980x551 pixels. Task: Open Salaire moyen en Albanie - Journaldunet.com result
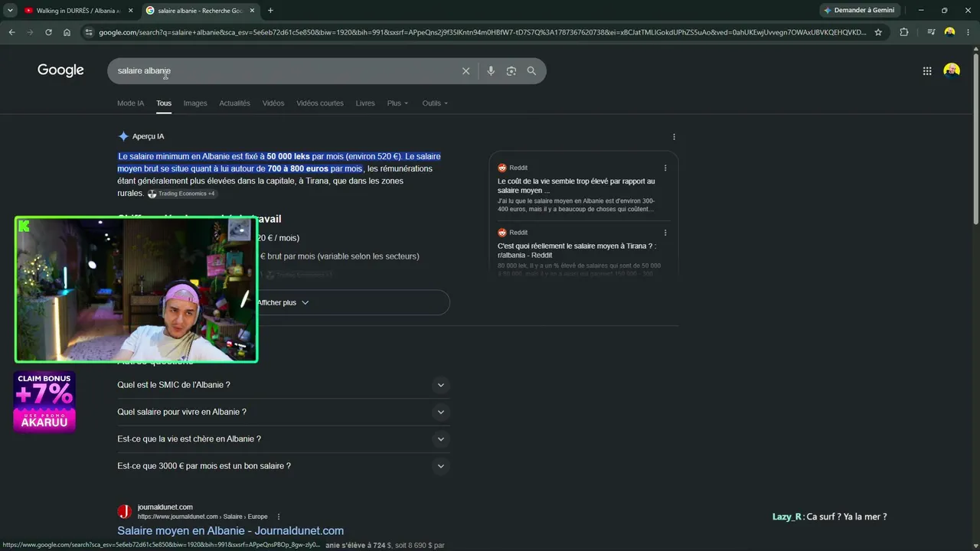tap(230, 530)
